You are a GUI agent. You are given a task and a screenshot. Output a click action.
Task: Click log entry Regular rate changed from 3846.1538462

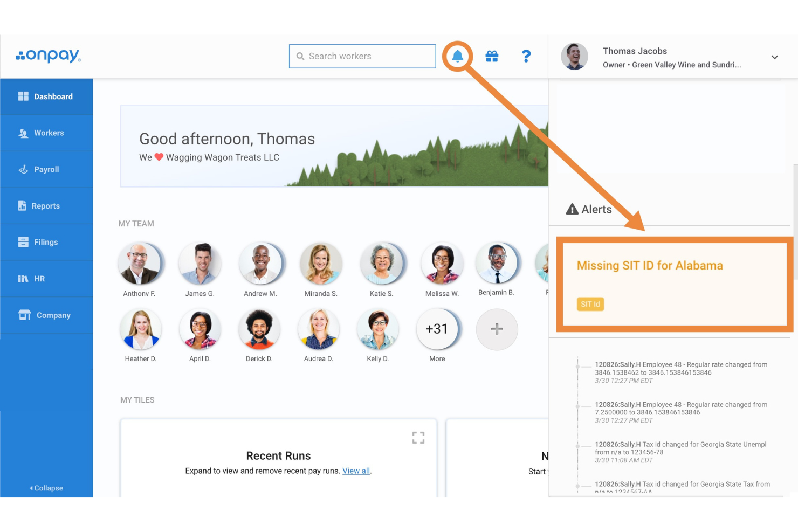click(x=681, y=372)
